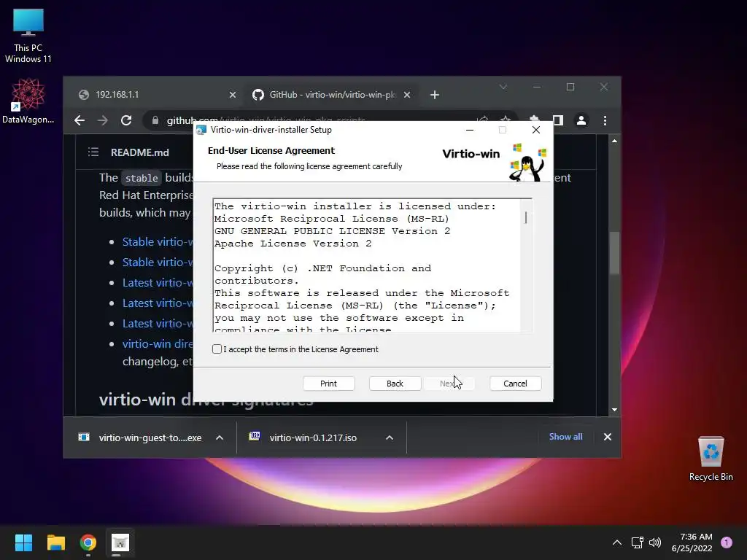This screenshot has width=747, height=560.
Task: Reload the GitHub page in Chrome
Action: pyautogui.click(x=126, y=120)
